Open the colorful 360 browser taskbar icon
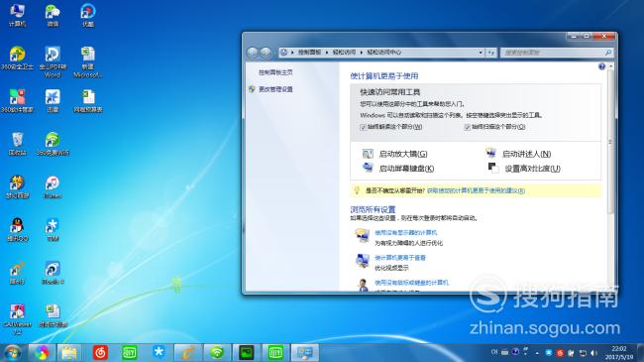 point(42,353)
